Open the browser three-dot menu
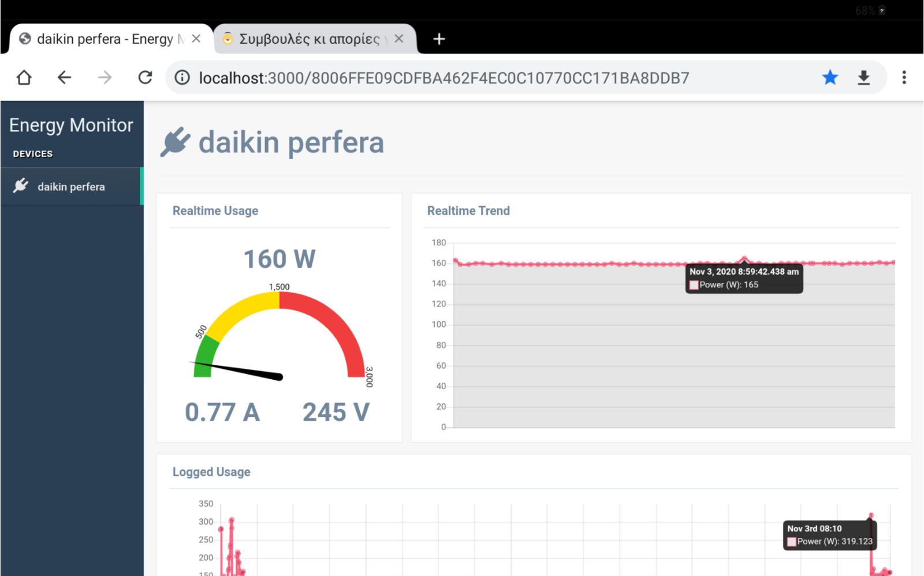Viewport: 924px width, 576px height. [x=904, y=77]
